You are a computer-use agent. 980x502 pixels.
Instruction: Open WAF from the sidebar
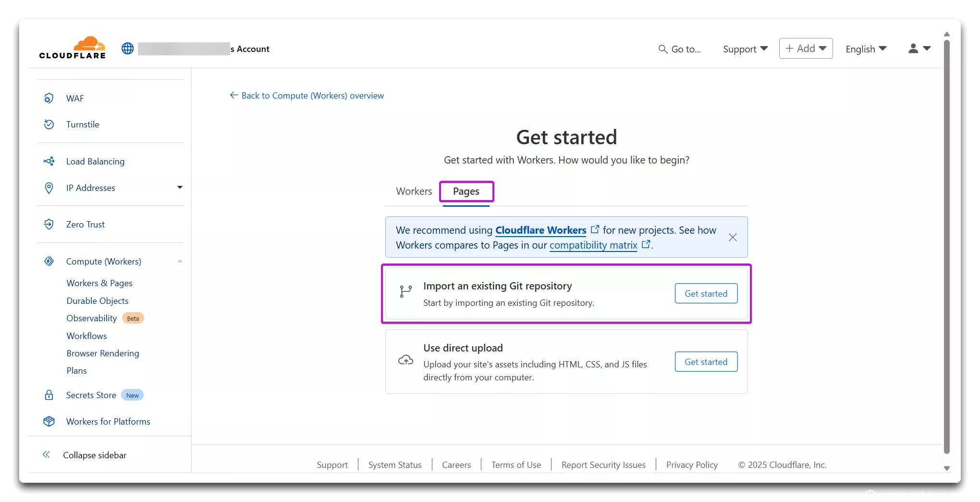tap(75, 98)
